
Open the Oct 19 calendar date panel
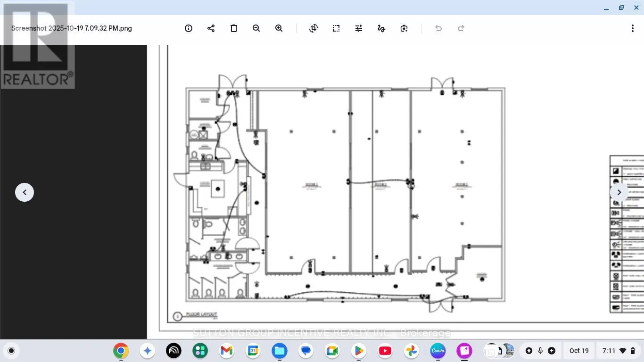tap(579, 351)
